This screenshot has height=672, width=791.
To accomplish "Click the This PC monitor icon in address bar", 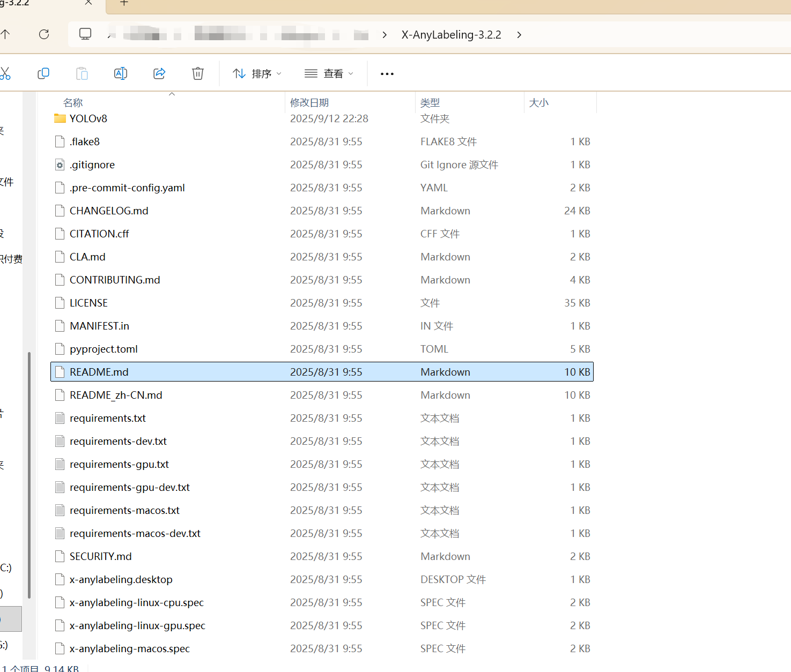I will tap(85, 34).
